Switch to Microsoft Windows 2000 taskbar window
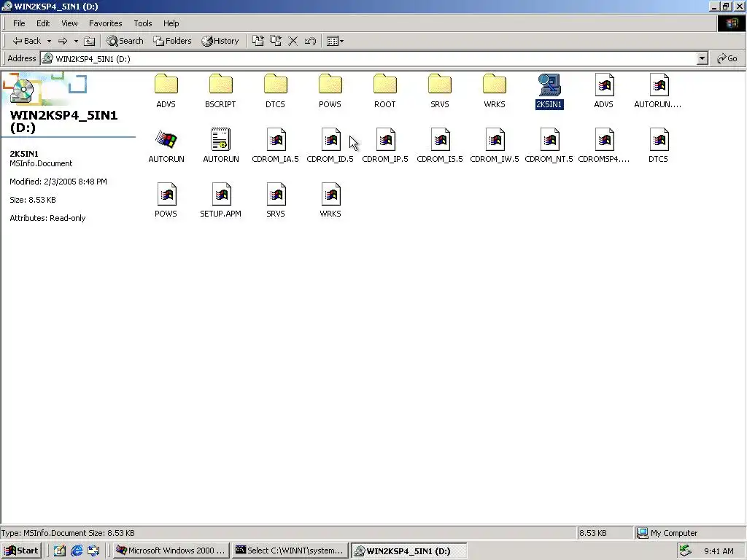The height and width of the screenshot is (560, 747). click(x=171, y=551)
